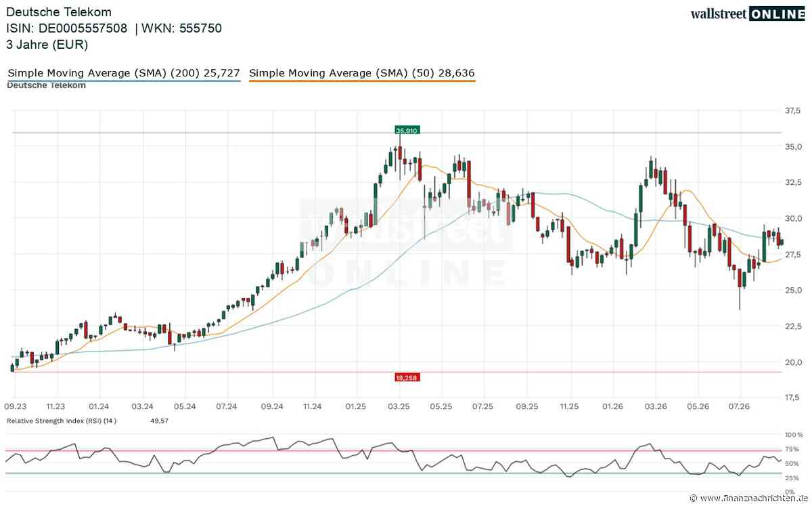Click the 22,5 price axis label
The width and height of the screenshot is (812, 508).
(792, 326)
